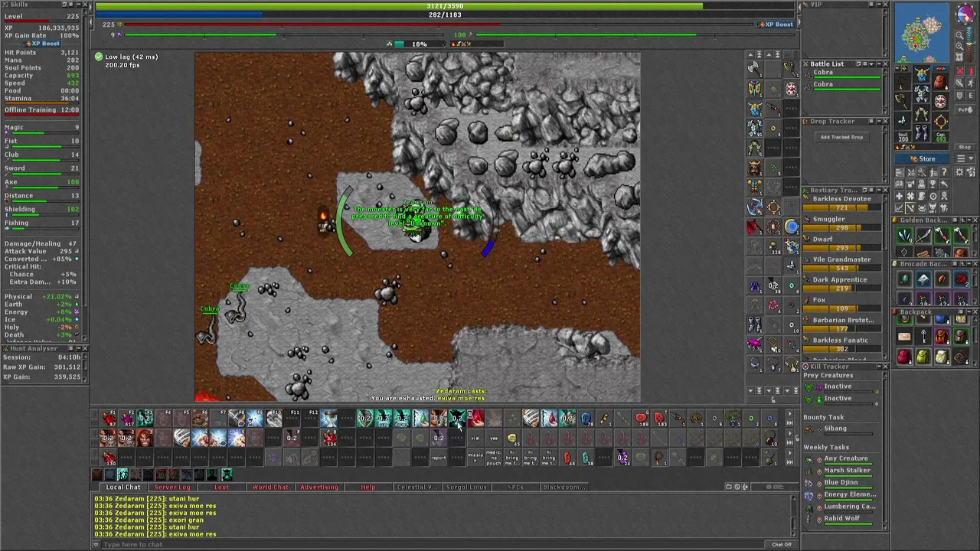Select the legs equipment slot
The width and height of the screenshot is (980, 551).
(x=922, y=113)
